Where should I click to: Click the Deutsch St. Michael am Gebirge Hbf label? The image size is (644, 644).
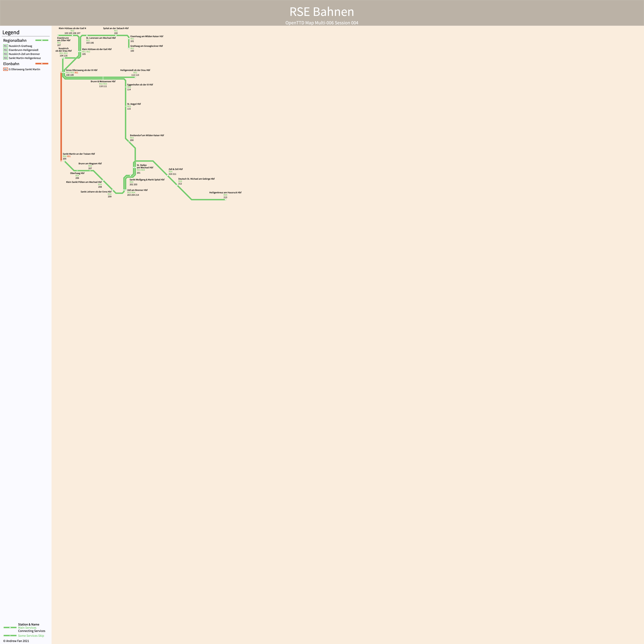coord(196,179)
